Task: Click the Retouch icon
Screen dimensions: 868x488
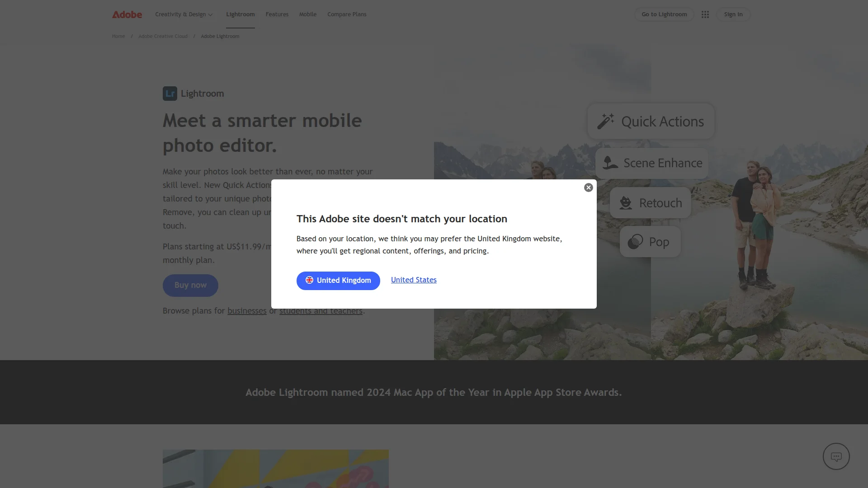Action: point(626,203)
